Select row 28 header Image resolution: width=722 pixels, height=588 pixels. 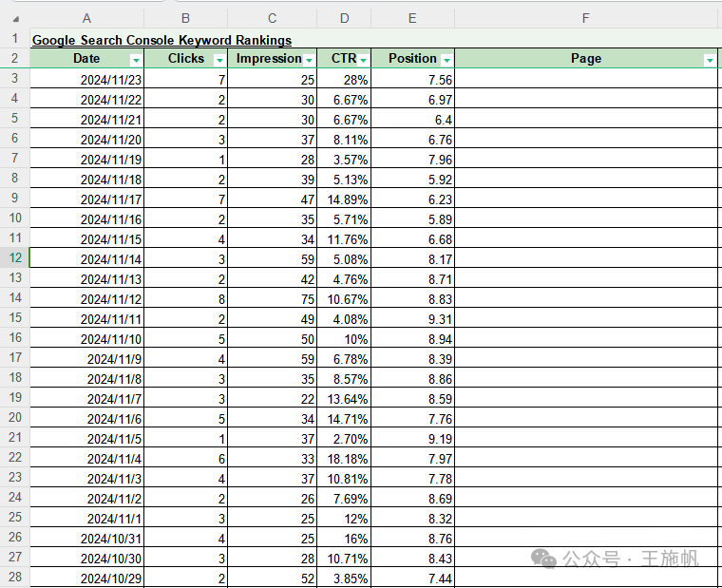point(15,577)
